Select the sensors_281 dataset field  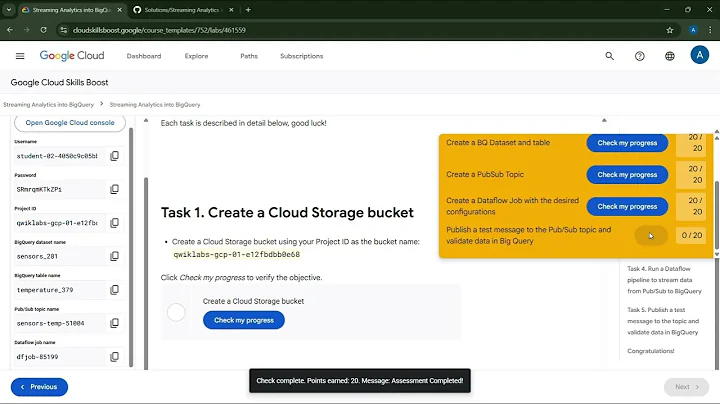point(59,256)
